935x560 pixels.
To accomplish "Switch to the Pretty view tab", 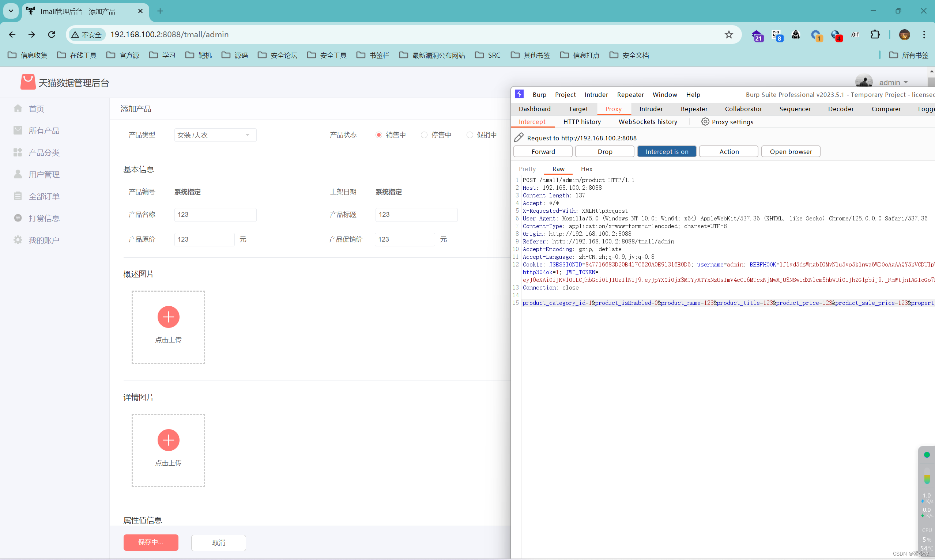I will 527,169.
